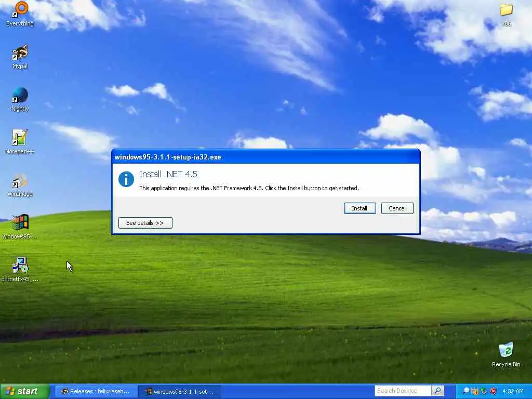Click the Safely Remove Hardware tray icon

coord(484,391)
